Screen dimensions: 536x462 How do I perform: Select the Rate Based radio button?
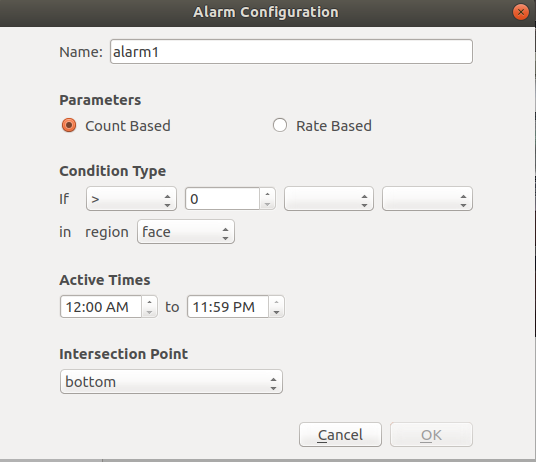pyautogui.click(x=322, y=126)
